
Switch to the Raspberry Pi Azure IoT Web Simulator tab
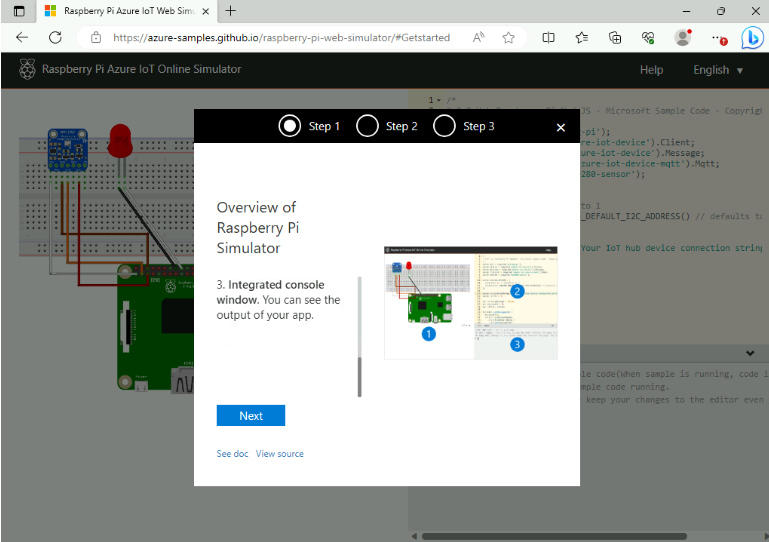125,11
